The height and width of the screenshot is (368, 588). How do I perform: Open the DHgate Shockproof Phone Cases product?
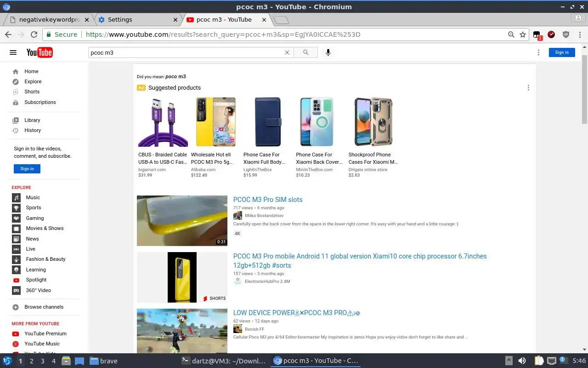click(x=373, y=137)
